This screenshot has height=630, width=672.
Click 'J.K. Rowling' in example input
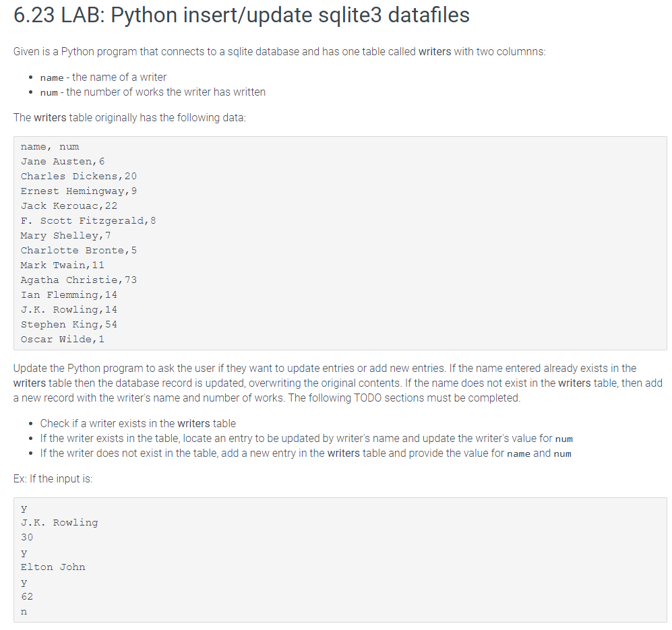tap(59, 523)
